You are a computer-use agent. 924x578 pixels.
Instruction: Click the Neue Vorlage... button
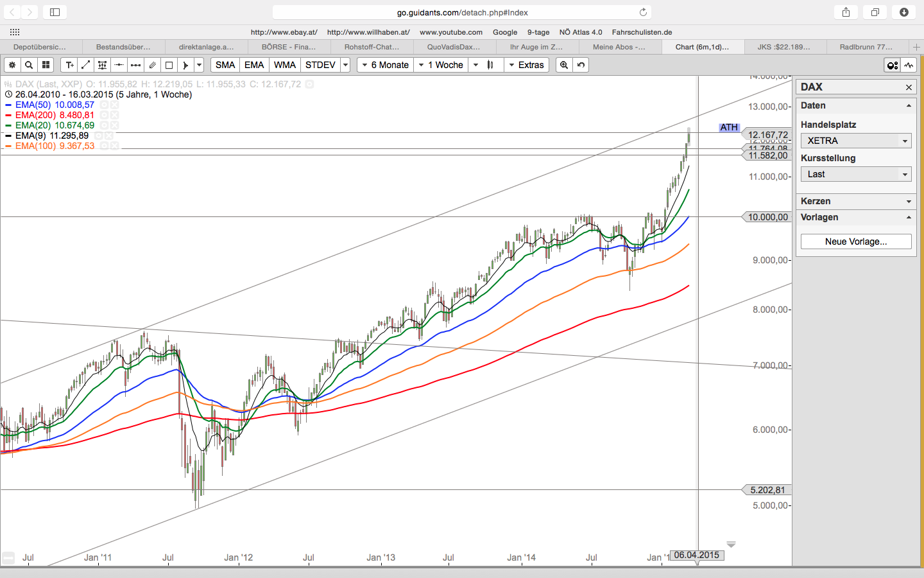(x=856, y=241)
